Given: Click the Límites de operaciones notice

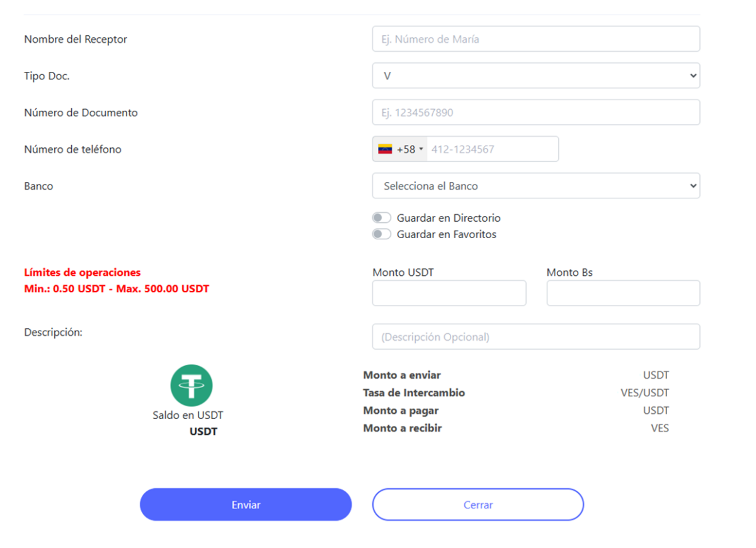Looking at the screenshot, I should click(83, 273).
